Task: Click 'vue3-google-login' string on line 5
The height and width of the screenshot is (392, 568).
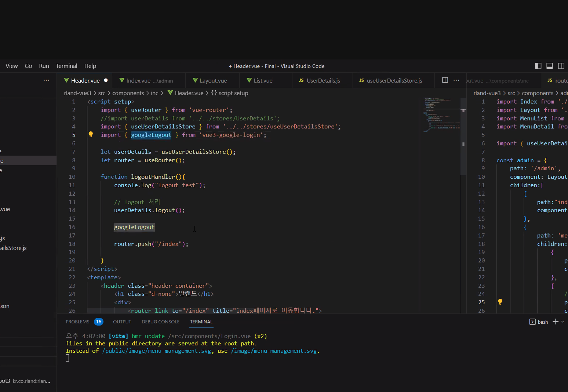Action: pyautogui.click(x=231, y=135)
